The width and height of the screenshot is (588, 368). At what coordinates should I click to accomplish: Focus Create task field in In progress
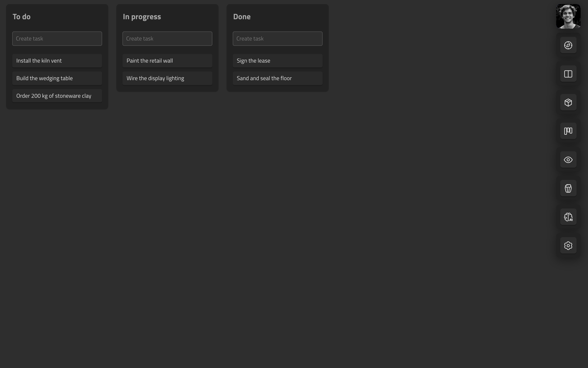[167, 39]
